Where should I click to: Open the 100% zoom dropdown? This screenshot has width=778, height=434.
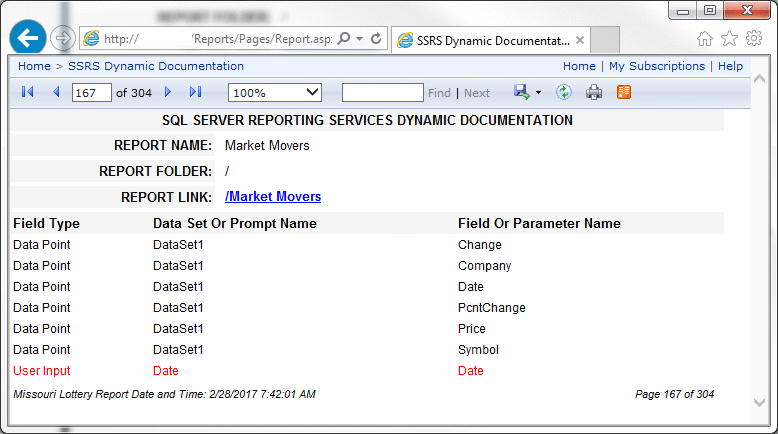tap(275, 93)
